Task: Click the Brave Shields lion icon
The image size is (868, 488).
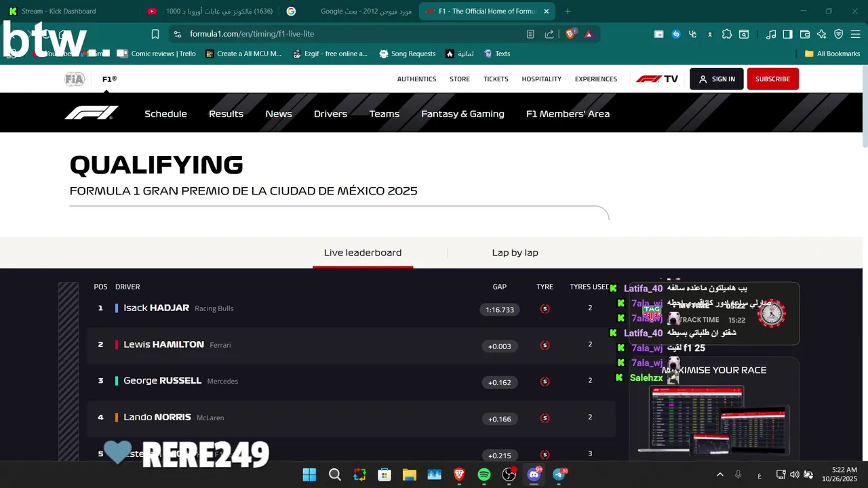Action: coord(570,34)
